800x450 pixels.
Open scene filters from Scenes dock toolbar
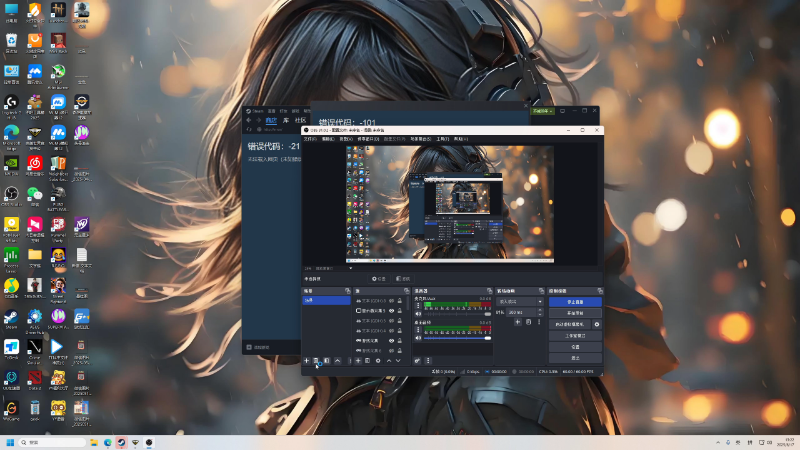coord(327,361)
